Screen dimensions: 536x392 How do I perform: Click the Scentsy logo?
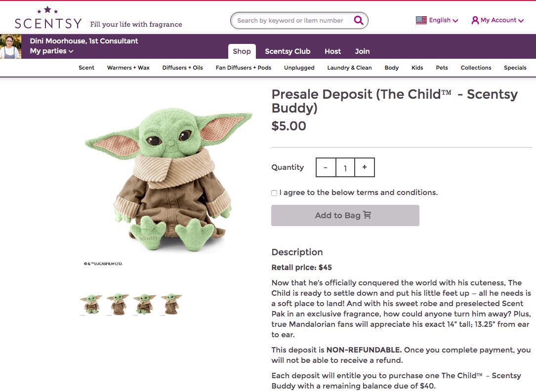(x=48, y=18)
